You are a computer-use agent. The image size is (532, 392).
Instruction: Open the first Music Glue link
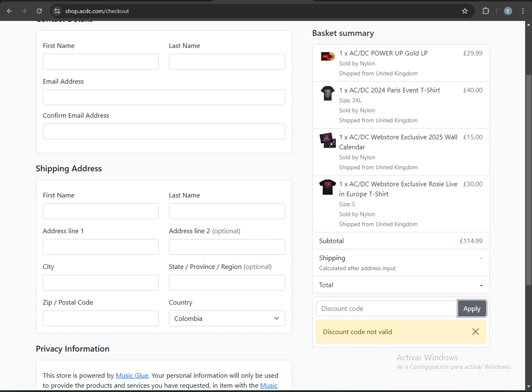coord(132,376)
